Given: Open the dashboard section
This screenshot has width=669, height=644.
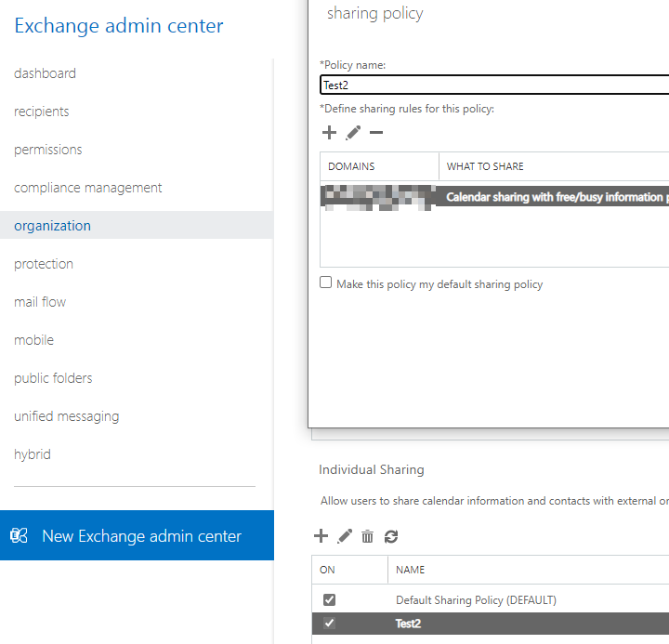Looking at the screenshot, I should [45, 73].
